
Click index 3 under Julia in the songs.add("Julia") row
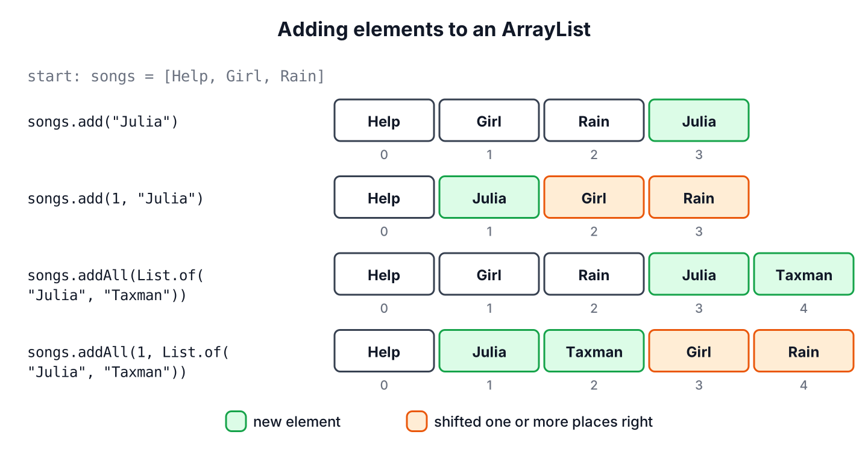coord(699,154)
